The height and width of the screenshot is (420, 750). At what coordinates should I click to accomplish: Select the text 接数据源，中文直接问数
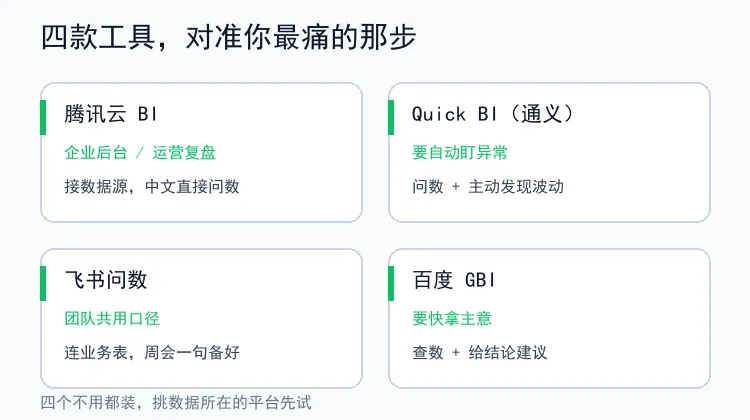point(152,187)
